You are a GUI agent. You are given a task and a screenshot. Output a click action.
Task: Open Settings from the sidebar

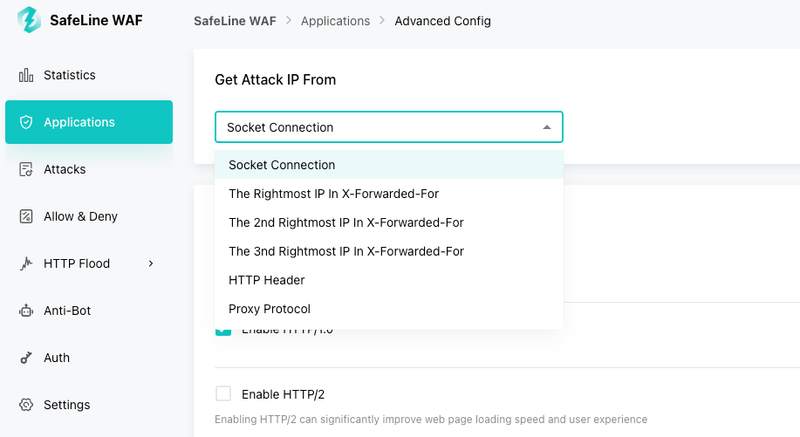click(x=89, y=405)
